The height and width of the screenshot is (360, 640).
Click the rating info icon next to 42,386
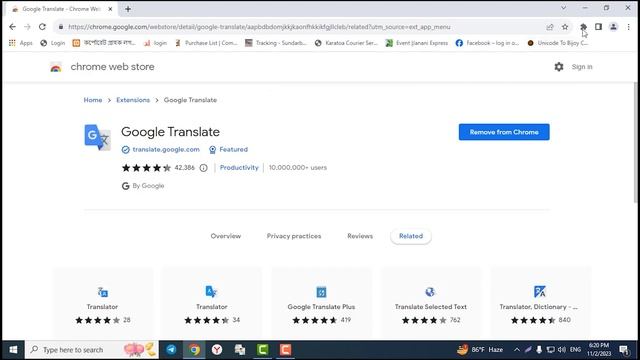203,168
